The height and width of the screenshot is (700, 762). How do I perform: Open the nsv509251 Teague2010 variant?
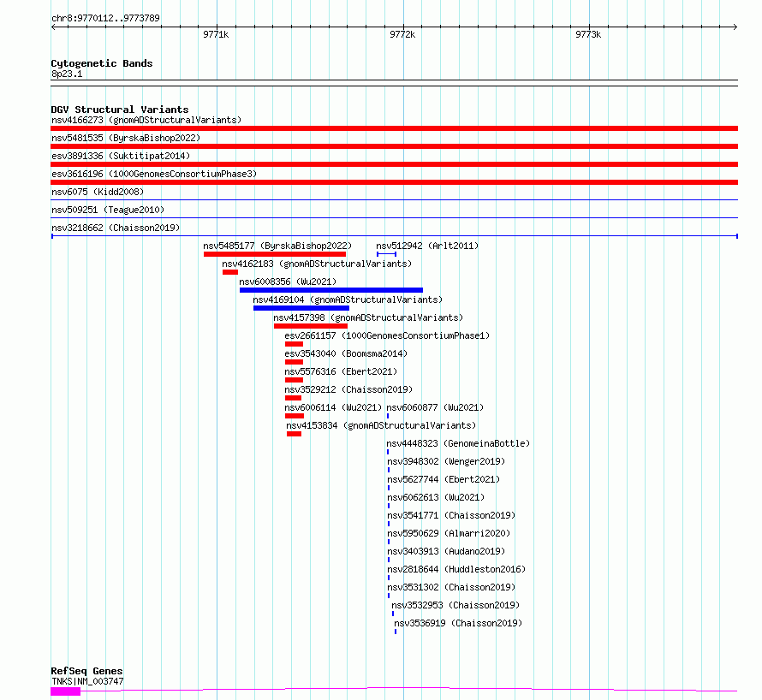tap(108, 210)
